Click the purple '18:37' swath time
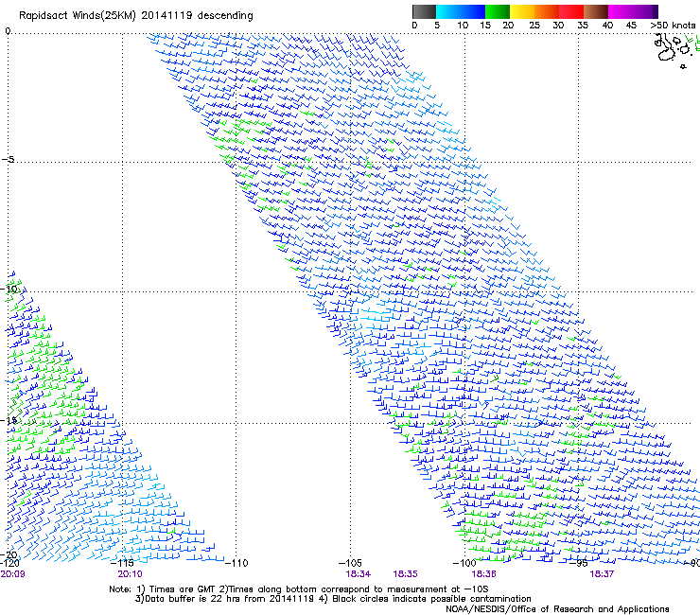This screenshot has width=700, height=615. click(602, 574)
